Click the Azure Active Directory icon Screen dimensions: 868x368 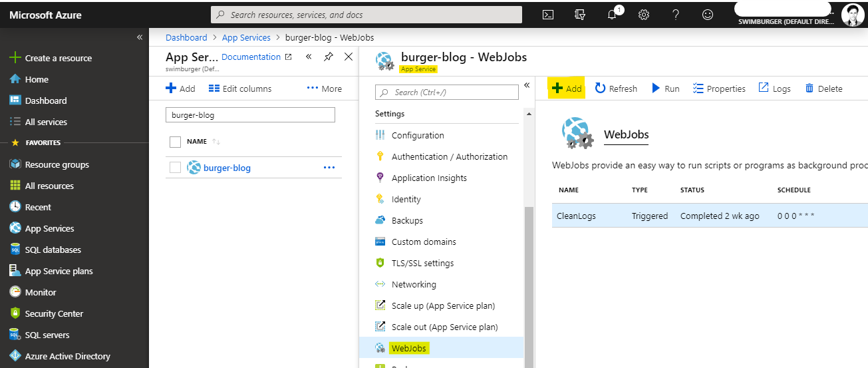[15, 356]
